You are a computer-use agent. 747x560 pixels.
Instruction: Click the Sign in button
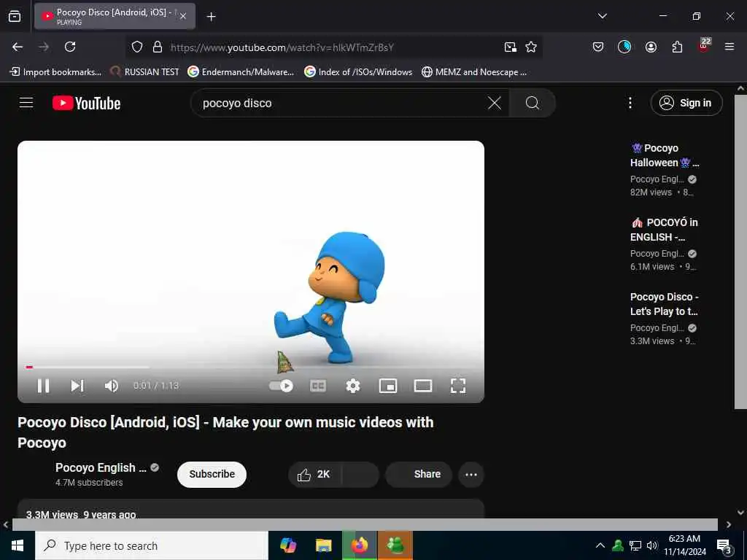pyautogui.click(x=686, y=103)
